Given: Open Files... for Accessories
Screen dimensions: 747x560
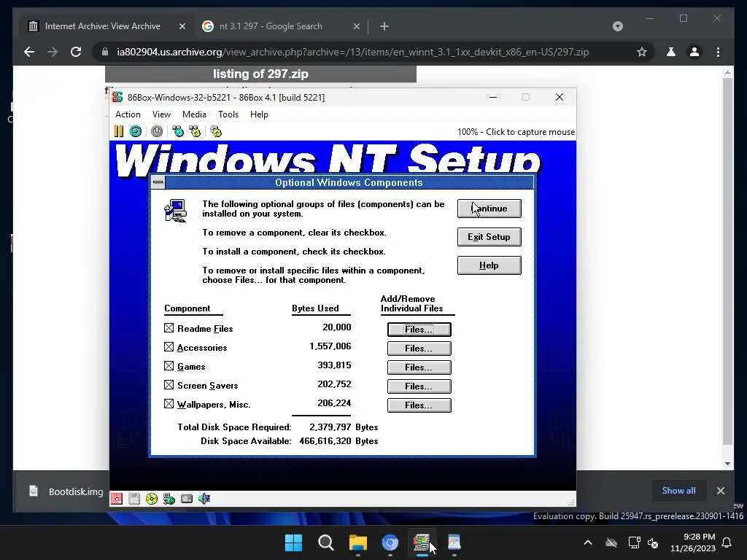Looking at the screenshot, I should pyautogui.click(x=419, y=349).
